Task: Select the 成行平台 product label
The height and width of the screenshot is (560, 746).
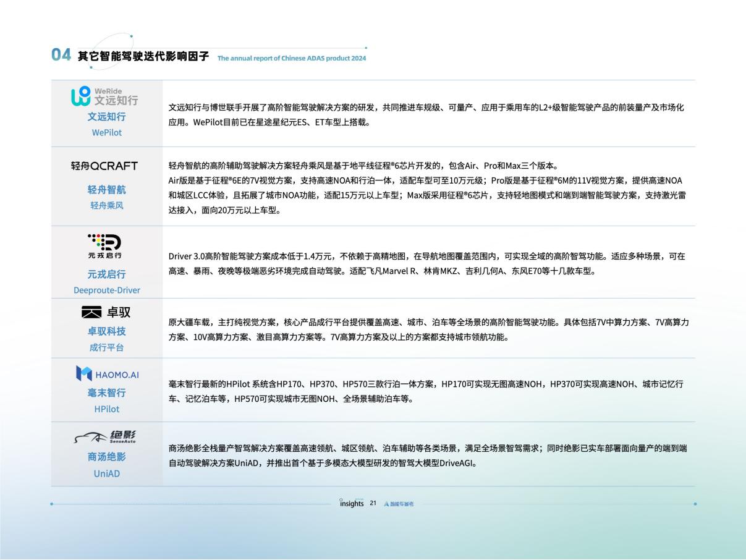Action: tap(106, 347)
